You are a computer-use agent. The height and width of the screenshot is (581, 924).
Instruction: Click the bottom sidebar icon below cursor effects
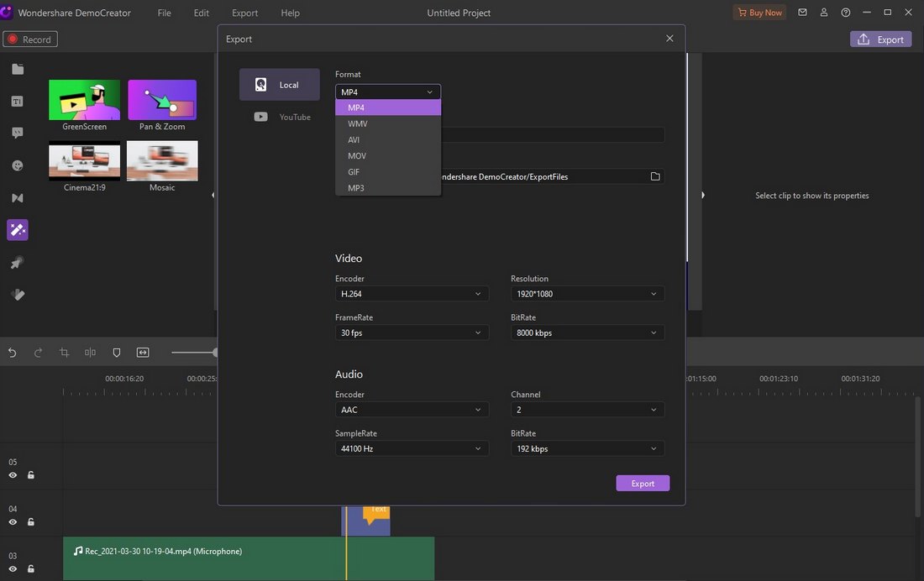[18, 294]
